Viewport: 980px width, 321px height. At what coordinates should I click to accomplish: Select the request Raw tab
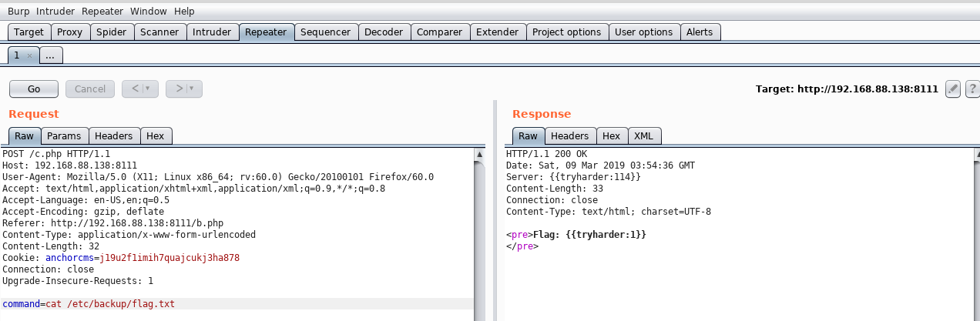tap(24, 136)
